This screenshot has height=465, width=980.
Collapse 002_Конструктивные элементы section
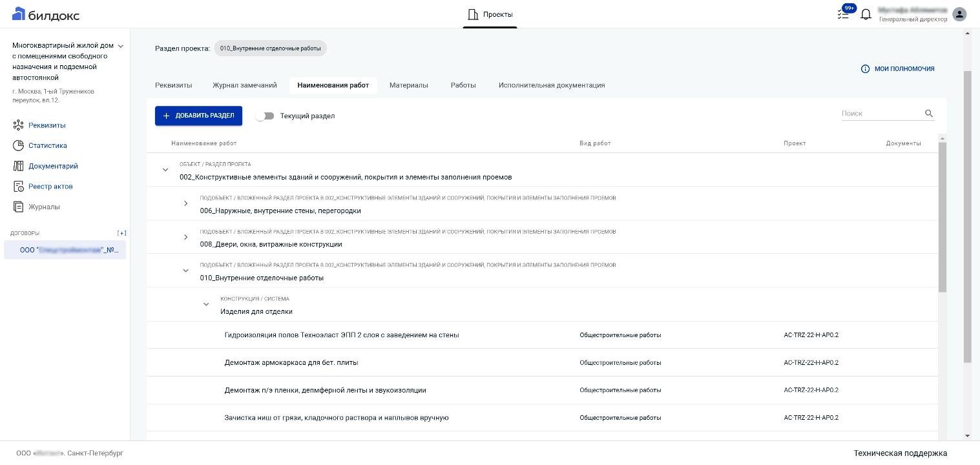tap(165, 170)
